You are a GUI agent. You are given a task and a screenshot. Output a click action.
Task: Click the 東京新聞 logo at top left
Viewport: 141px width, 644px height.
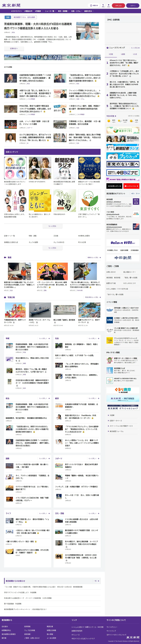point(11,5)
